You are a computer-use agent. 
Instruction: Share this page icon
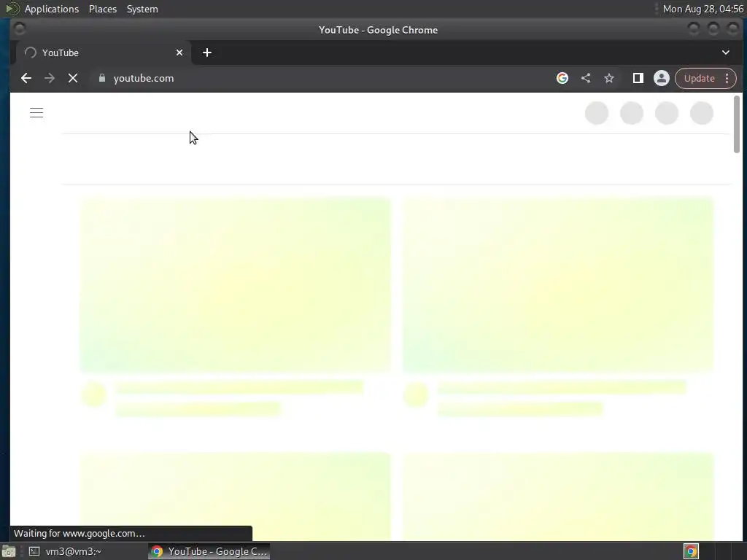pos(586,78)
